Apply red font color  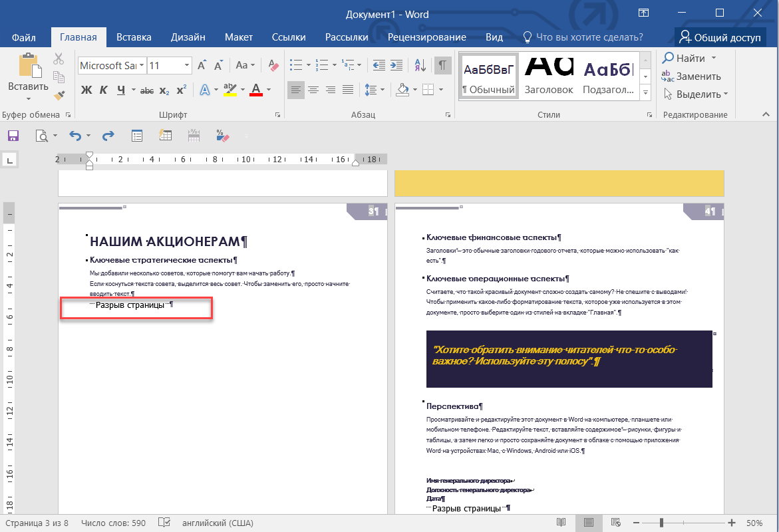pyautogui.click(x=256, y=90)
